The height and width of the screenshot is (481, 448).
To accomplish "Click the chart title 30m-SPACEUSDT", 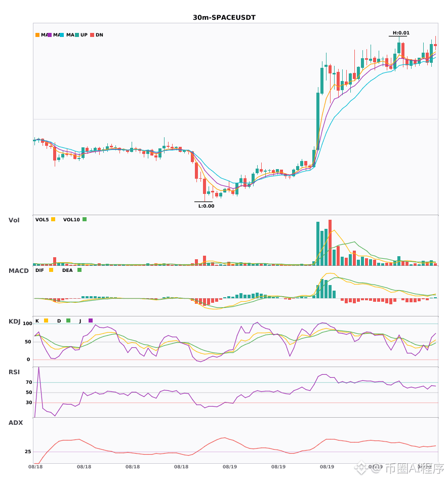I will (224, 18).
